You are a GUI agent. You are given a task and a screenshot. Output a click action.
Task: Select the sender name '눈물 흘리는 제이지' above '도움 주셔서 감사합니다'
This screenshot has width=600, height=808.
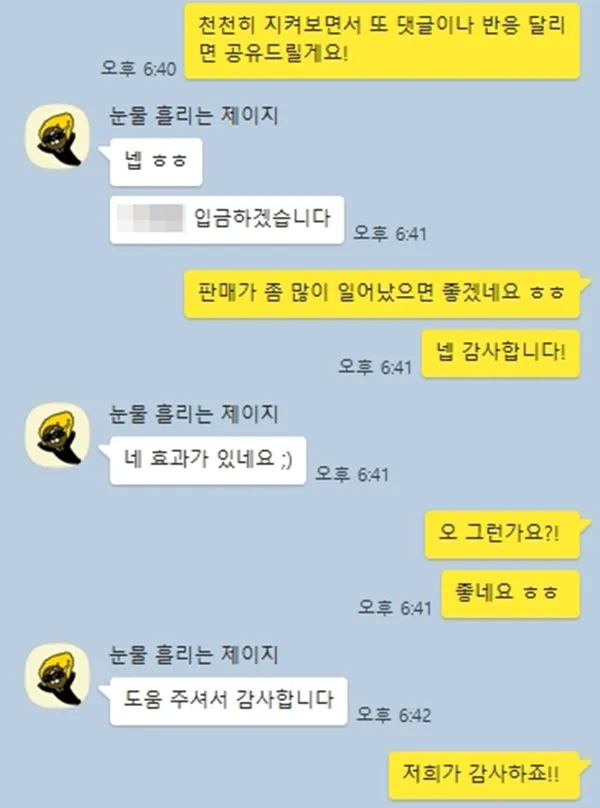click(193, 654)
